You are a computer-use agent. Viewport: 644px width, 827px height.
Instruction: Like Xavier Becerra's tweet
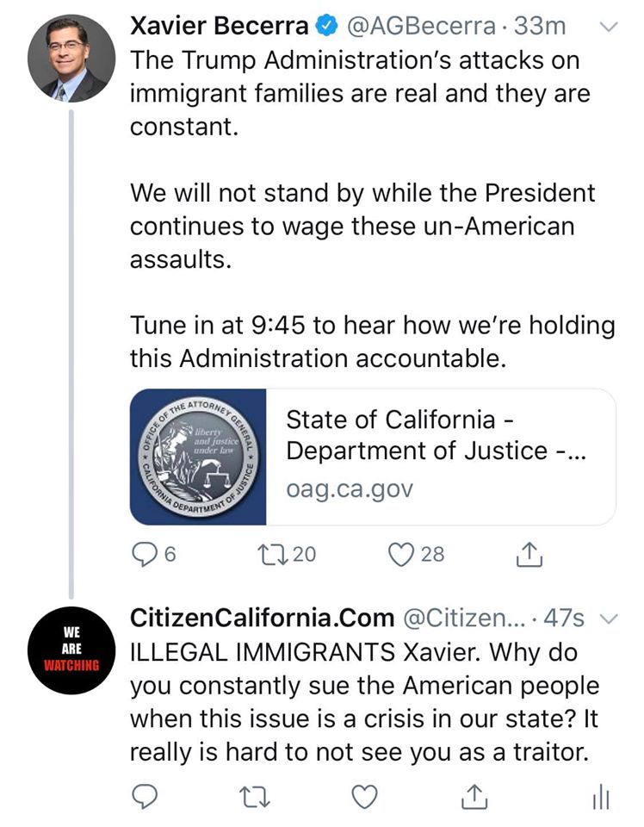pyautogui.click(x=401, y=555)
